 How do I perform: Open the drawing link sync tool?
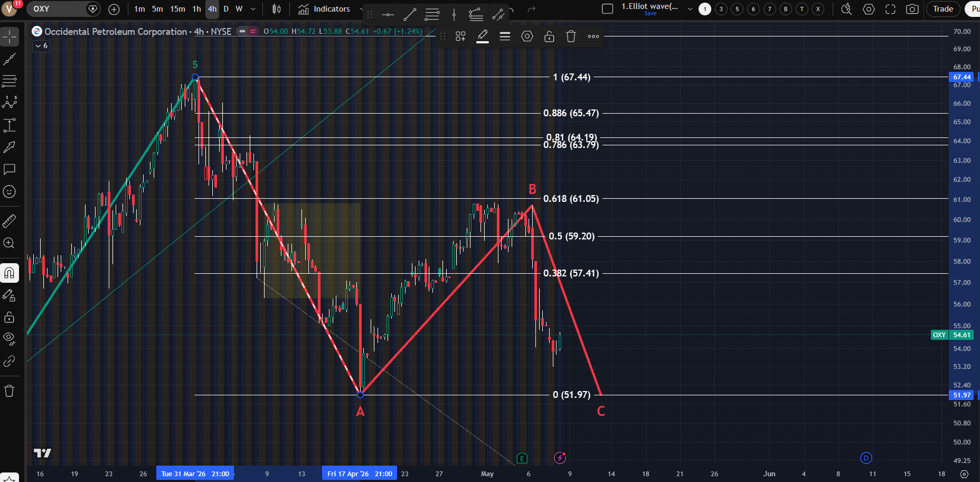(x=10, y=361)
